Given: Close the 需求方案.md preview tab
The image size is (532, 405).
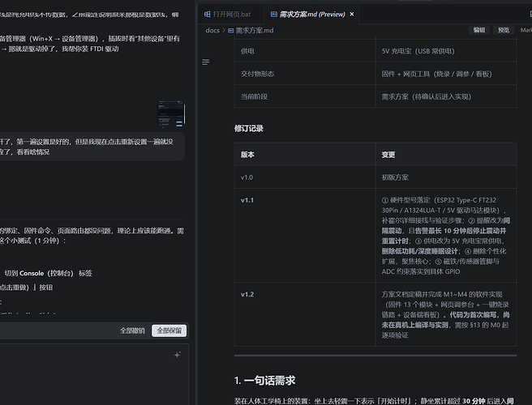Looking at the screenshot, I should (x=352, y=14).
